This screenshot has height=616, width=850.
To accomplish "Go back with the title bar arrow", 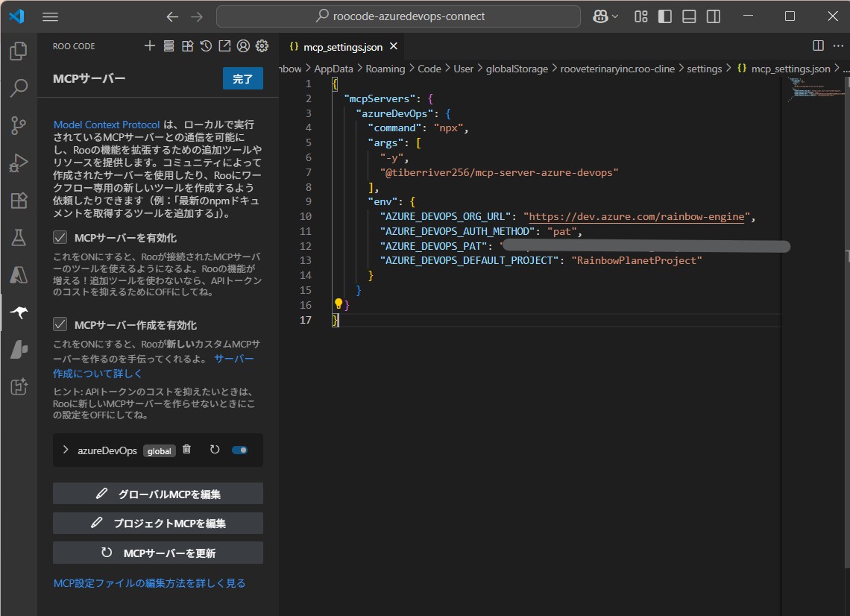I will [172, 17].
